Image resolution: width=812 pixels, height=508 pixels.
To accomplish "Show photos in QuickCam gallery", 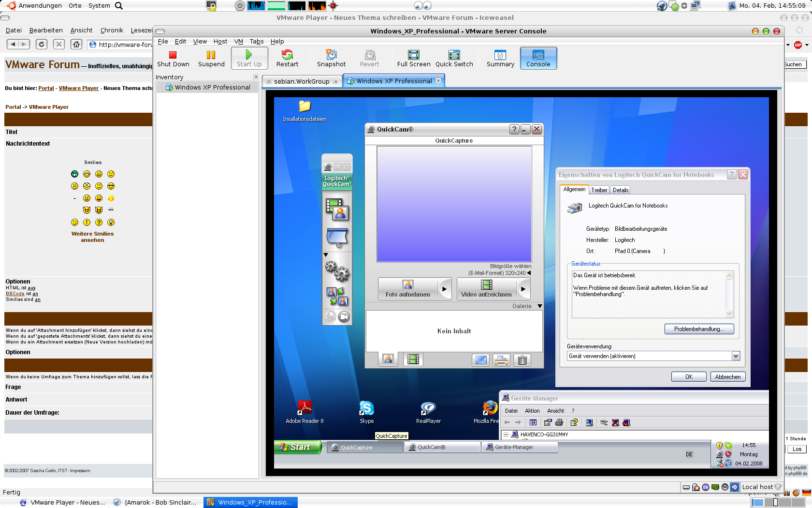I will [x=388, y=359].
